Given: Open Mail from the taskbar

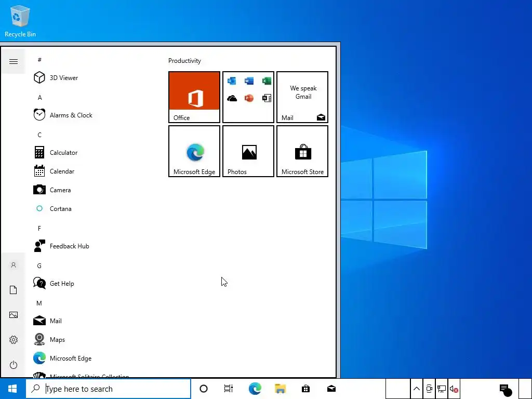Looking at the screenshot, I should click(331, 389).
